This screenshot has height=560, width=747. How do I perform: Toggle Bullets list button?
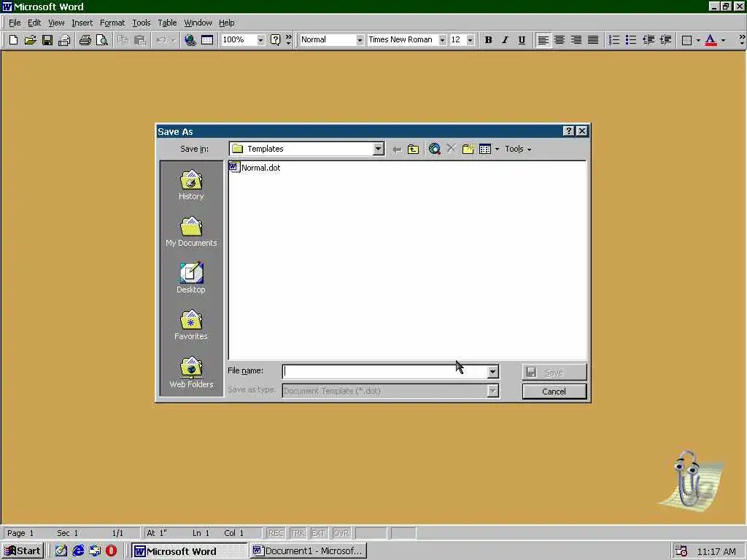coord(631,40)
